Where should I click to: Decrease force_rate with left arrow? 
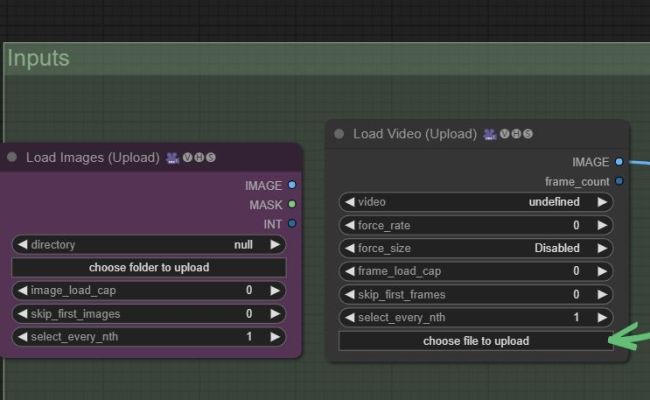350,225
